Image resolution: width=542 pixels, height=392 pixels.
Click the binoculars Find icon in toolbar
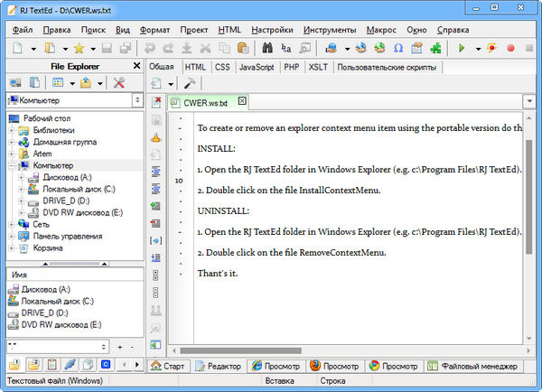(266, 48)
